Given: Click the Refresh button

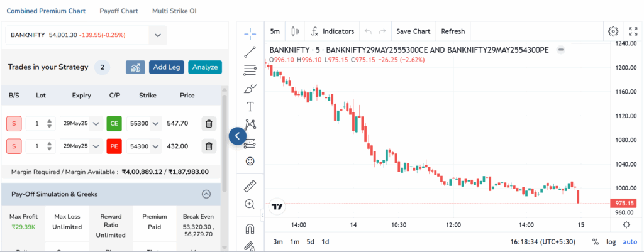Looking at the screenshot, I should coord(453,31).
